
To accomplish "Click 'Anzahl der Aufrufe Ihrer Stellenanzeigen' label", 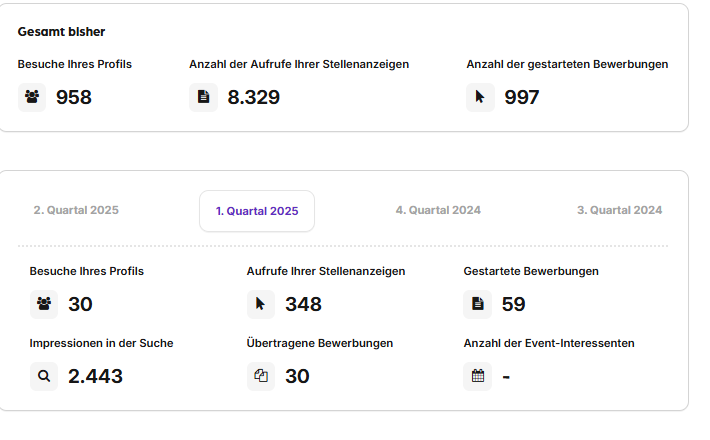I will click(x=299, y=64).
